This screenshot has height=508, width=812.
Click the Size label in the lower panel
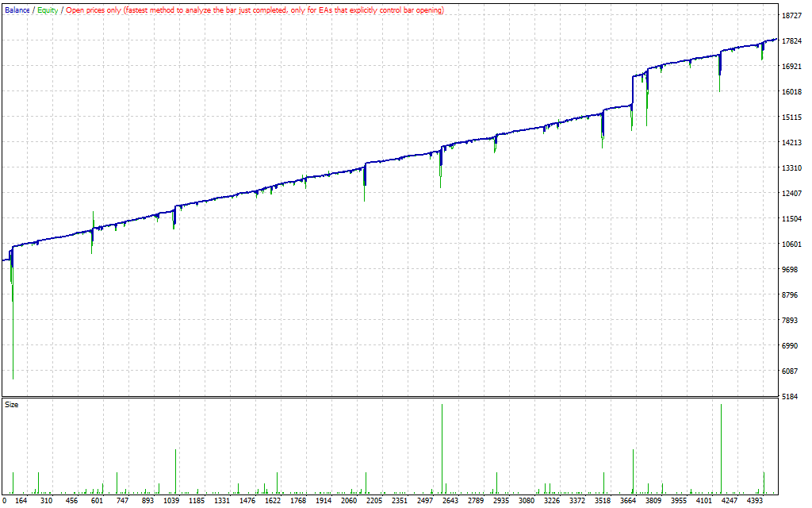click(12, 405)
